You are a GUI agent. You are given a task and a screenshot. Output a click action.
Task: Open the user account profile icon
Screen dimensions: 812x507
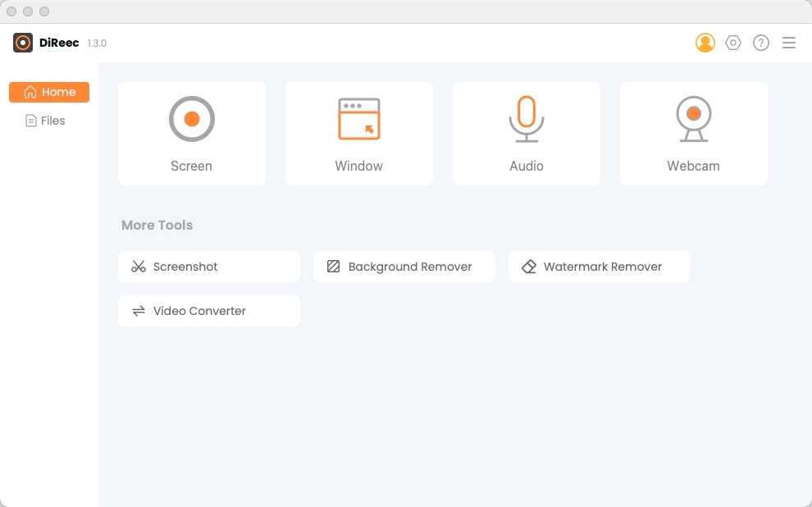pyautogui.click(x=705, y=43)
